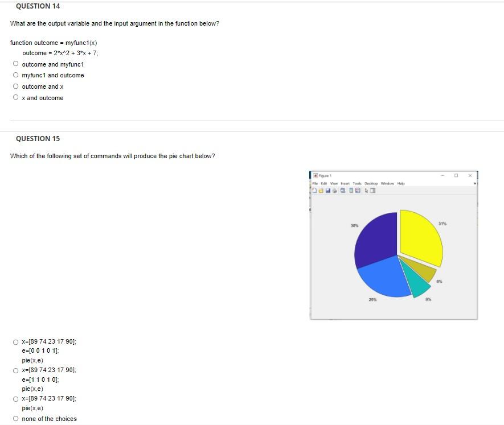Select option with e=[0 0 1 0 1]
504x425 pixels.
tap(16, 342)
